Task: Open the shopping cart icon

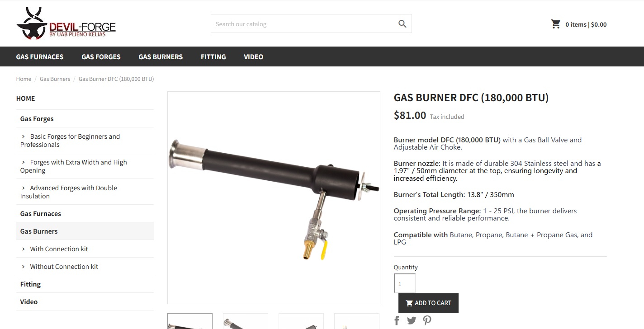Action: tap(556, 24)
